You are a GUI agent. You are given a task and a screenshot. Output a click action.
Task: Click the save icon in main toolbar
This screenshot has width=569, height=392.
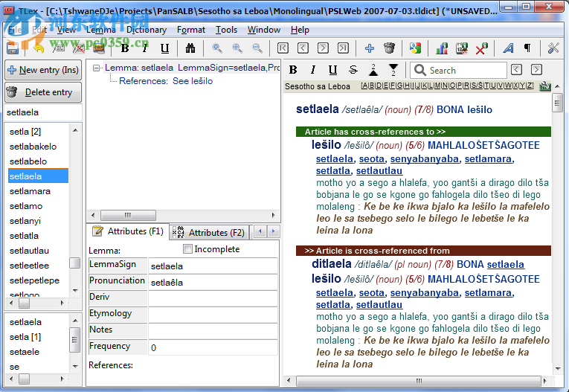point(12,48)
